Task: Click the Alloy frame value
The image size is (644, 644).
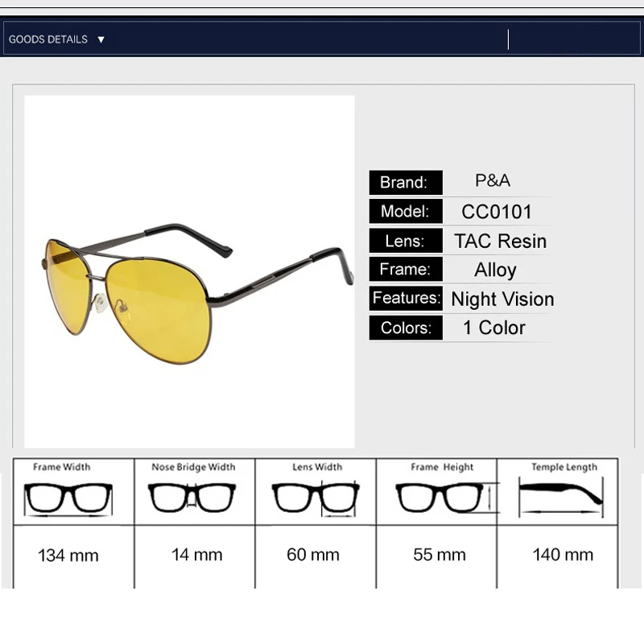Action: coord(495,270)
